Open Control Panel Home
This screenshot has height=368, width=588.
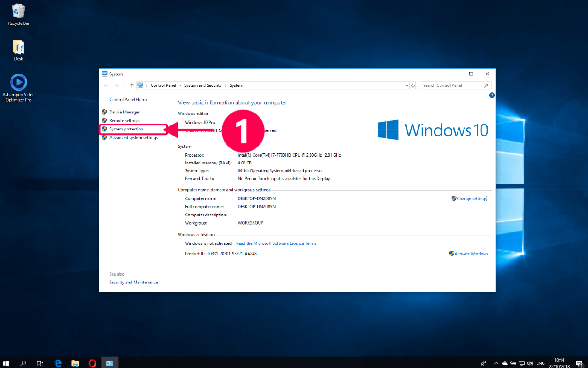click(129, 100)
